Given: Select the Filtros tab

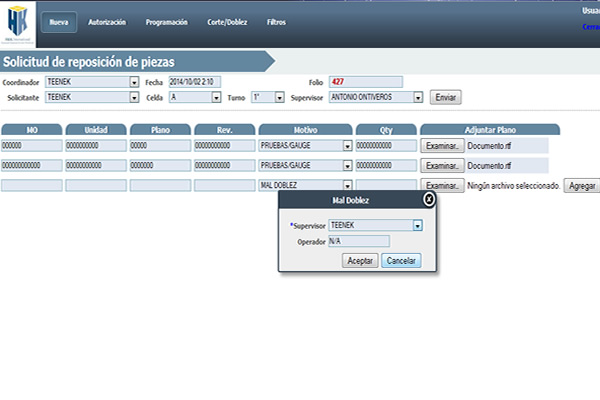Looking at the screenshot, I should [276, 21].
